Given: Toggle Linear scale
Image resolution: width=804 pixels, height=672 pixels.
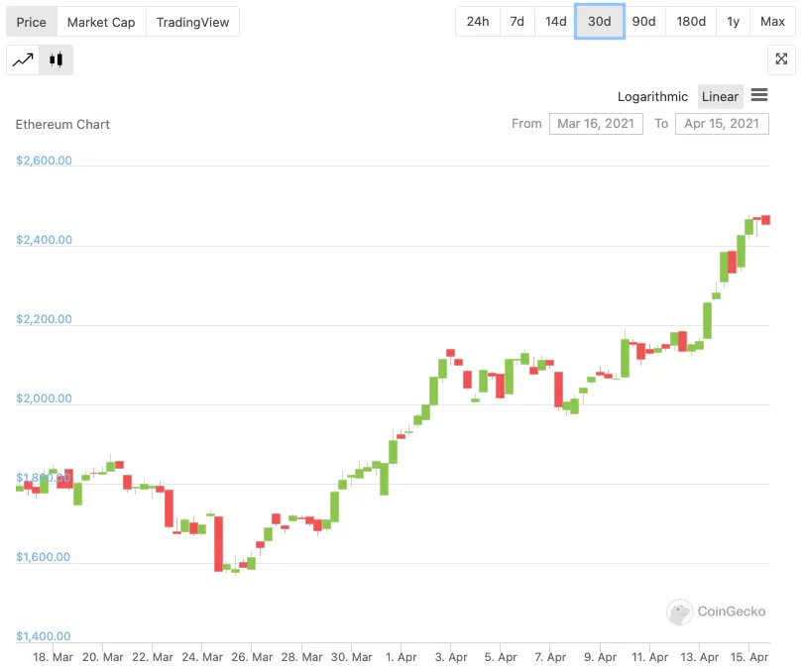Looking at the screenshot, I should click(x=720, y=97).
